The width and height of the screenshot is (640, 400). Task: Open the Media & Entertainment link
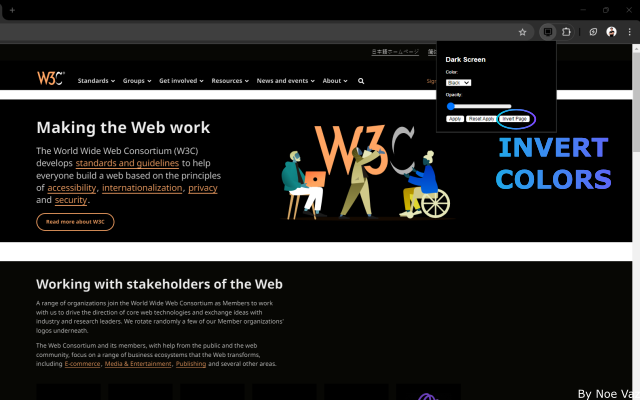tap(138, 364)
